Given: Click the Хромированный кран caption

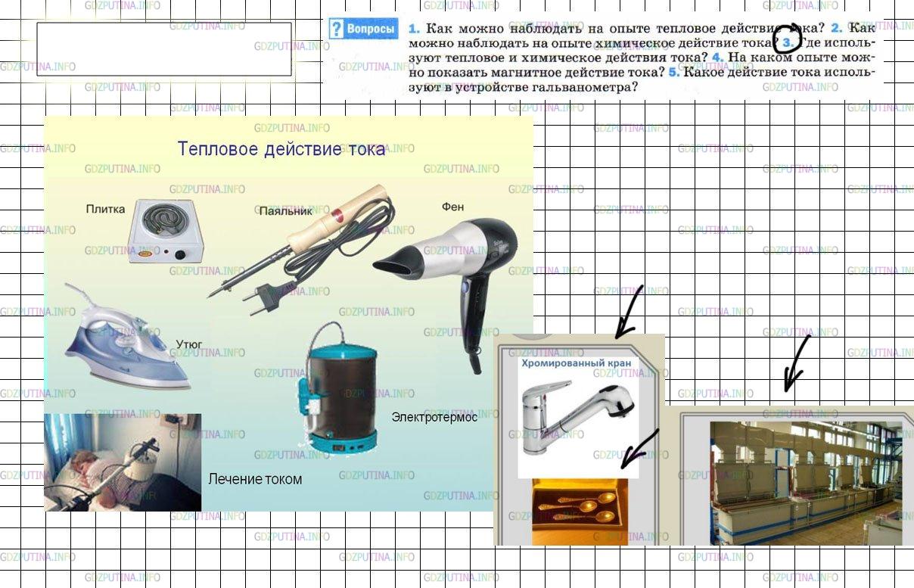Looking at the screenshot, I should 577,364.
